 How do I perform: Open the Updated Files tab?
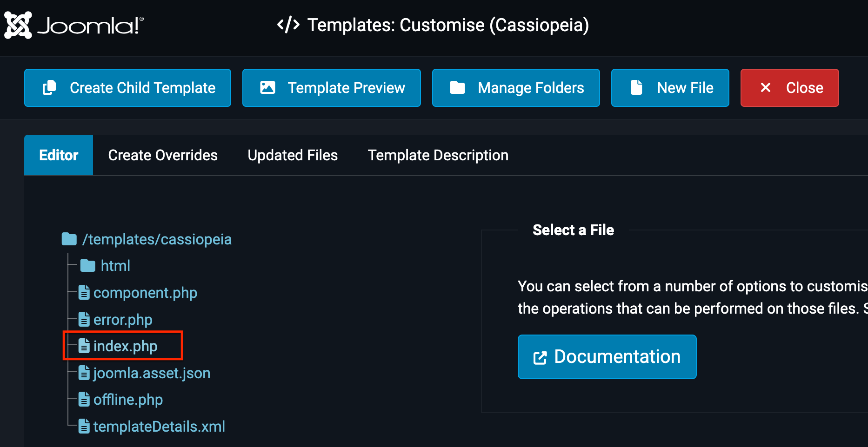(293, 155)
